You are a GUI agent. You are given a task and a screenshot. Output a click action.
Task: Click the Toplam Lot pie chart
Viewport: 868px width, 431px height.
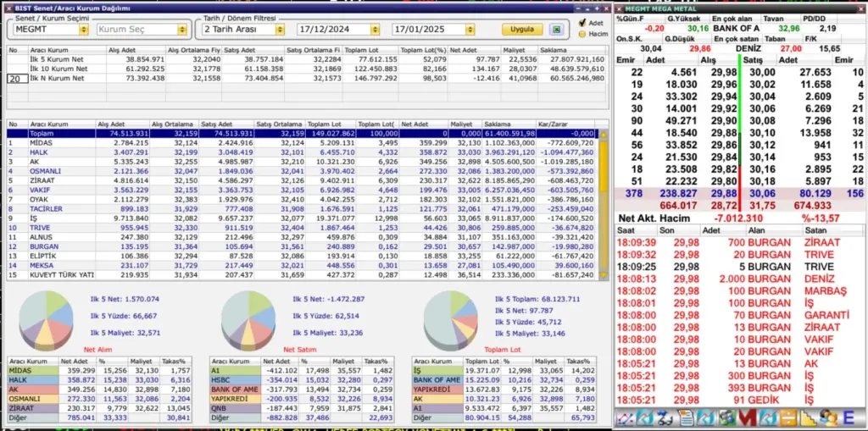coord(451,321)
